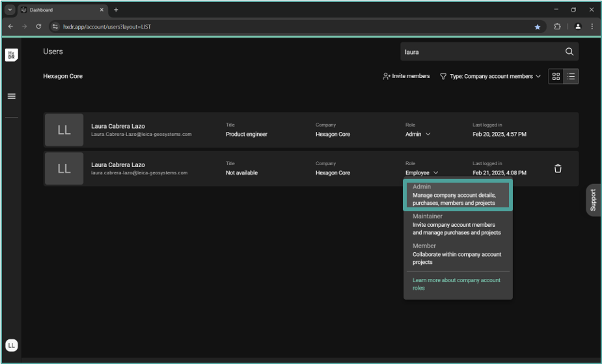Select Maintainer role from the menu

[458, 224]
